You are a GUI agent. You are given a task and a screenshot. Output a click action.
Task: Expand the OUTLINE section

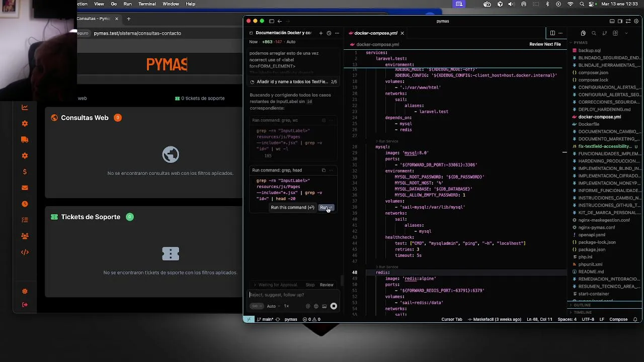tap(582, 305)
